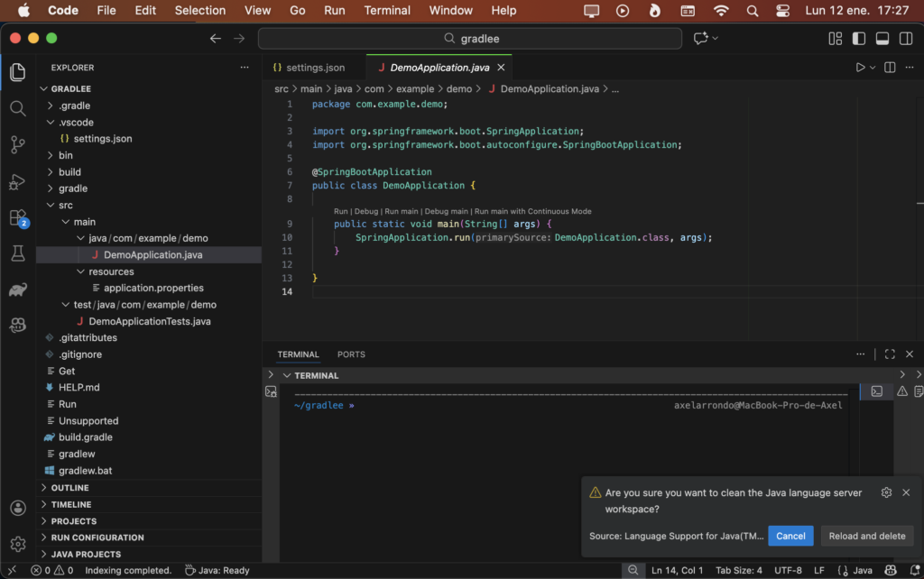Screen dimensions: 924x579
Task: Maximize the terminal panel size
Action: pyautogui.click(x=890, y=354)
